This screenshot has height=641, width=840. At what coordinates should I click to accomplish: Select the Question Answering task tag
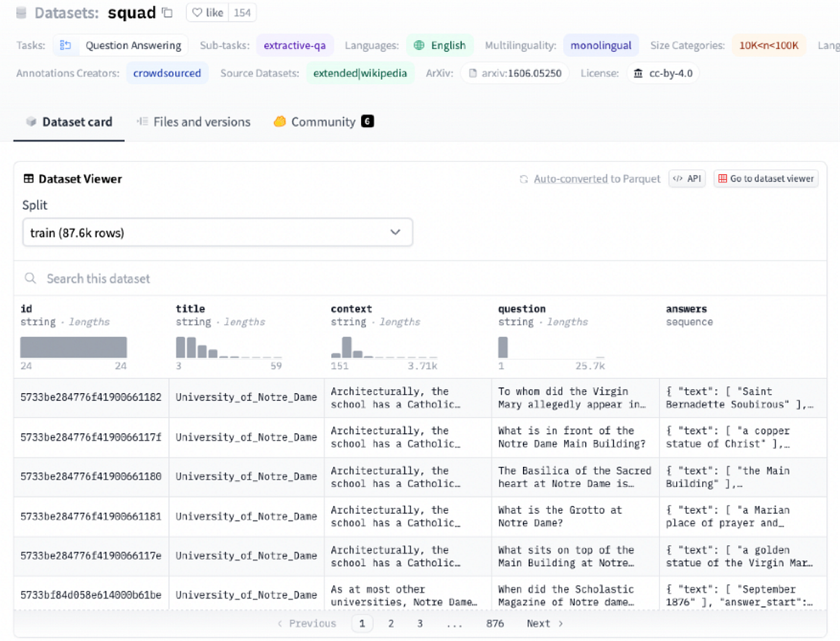120,45
